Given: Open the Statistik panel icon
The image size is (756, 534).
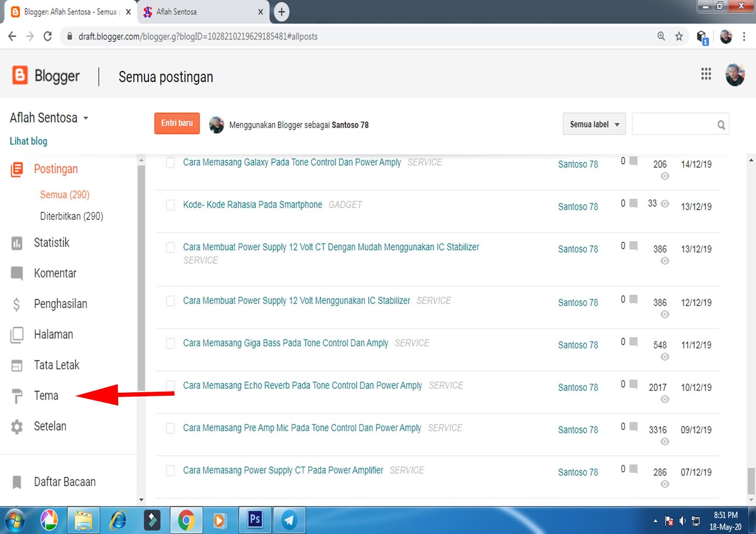Looking at the screenshot, I should point(17,243).
